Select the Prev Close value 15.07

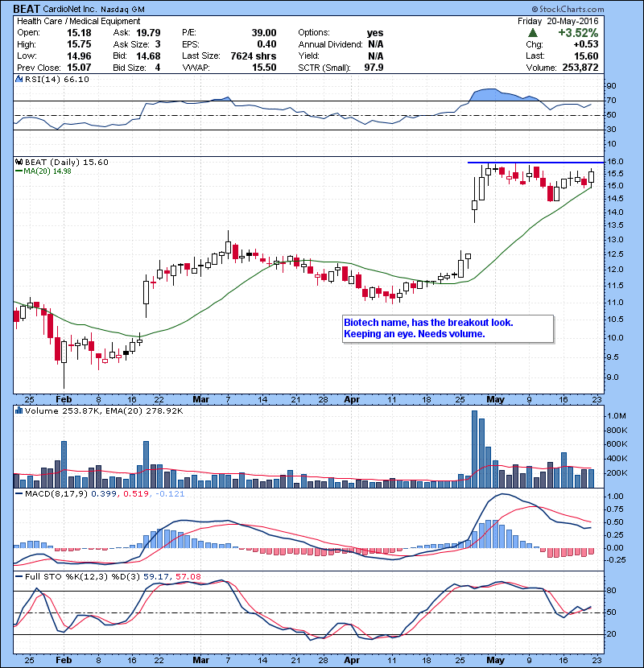tap(79, 68)
